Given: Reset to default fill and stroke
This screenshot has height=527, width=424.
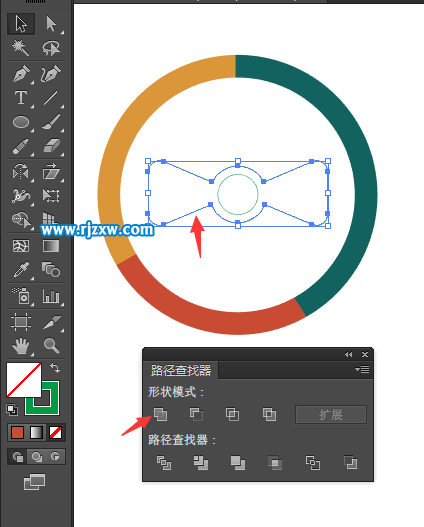Looking at the screenshot, I should (12, 410).
